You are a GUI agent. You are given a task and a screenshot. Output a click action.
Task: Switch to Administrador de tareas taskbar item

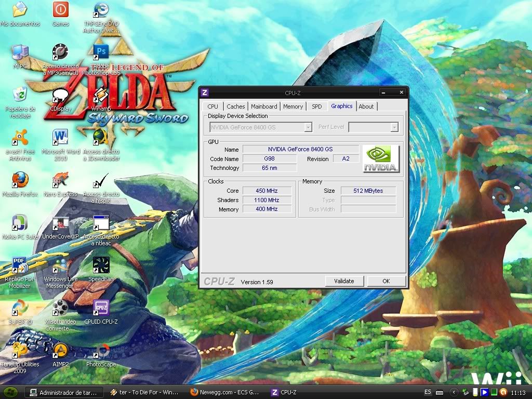tap(64, 393)
